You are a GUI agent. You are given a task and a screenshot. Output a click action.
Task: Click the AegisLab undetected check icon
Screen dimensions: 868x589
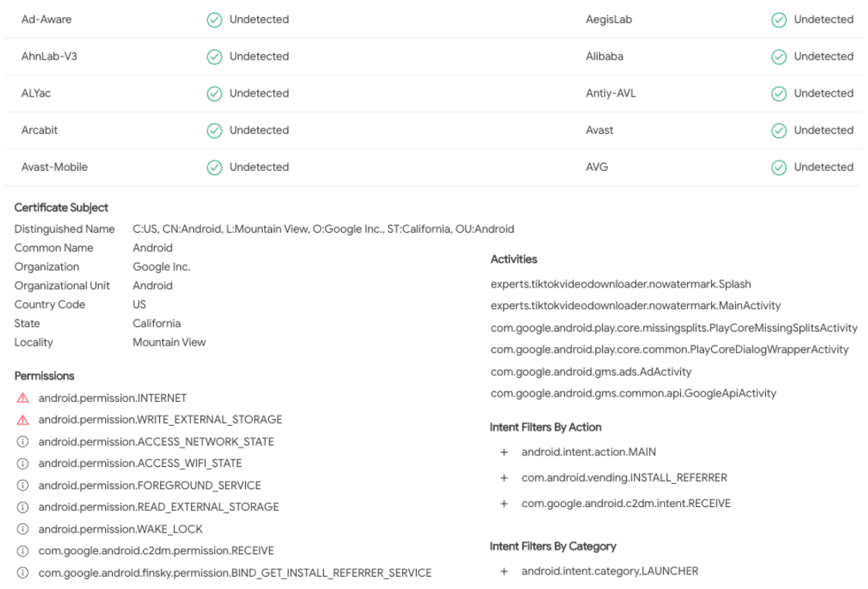779,20
